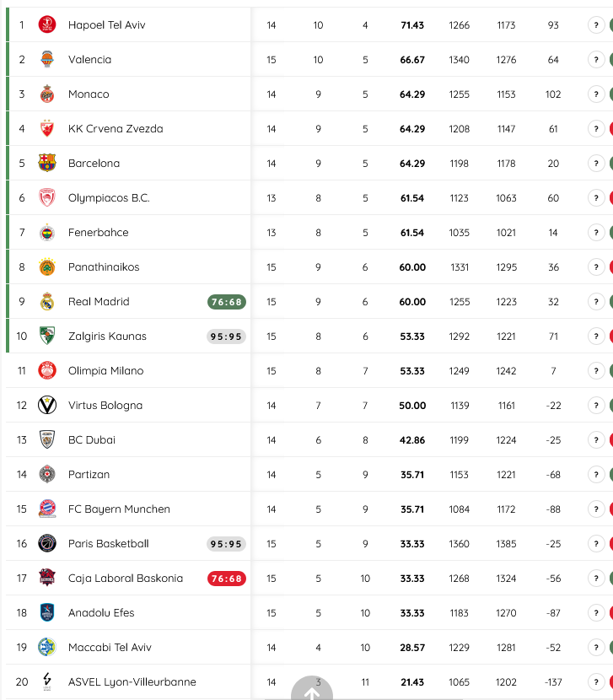Click the Barcelona crest icon
Image resolution: width=613 pixels, height=700 pixels.
[x=47, y=163]
